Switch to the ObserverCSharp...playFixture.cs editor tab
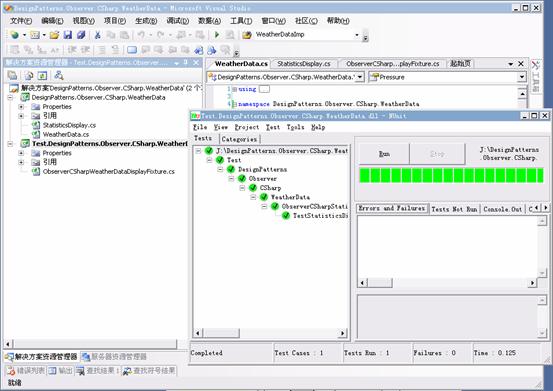 click(x=393, y=64)
